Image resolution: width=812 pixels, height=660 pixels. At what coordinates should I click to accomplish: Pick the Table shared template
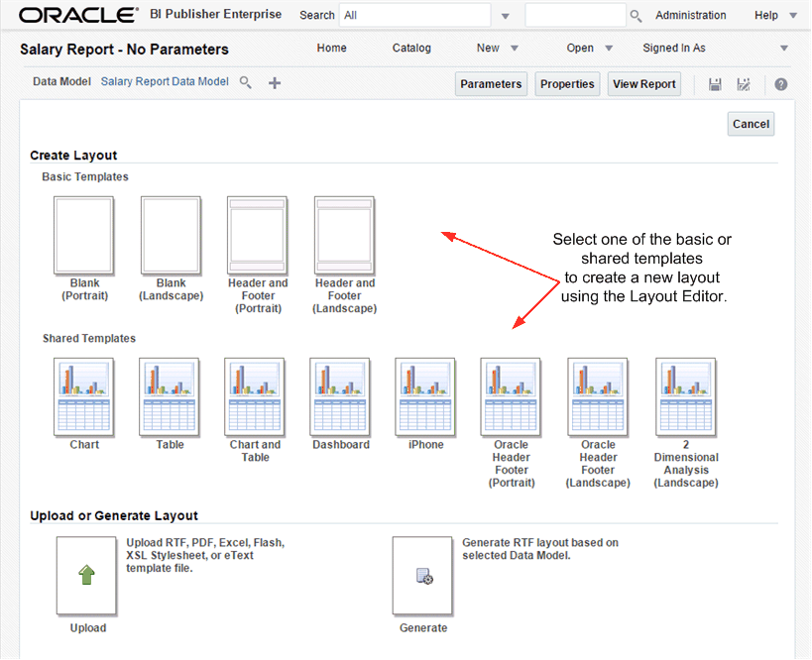pyautogui.click(x=170, y=397)
